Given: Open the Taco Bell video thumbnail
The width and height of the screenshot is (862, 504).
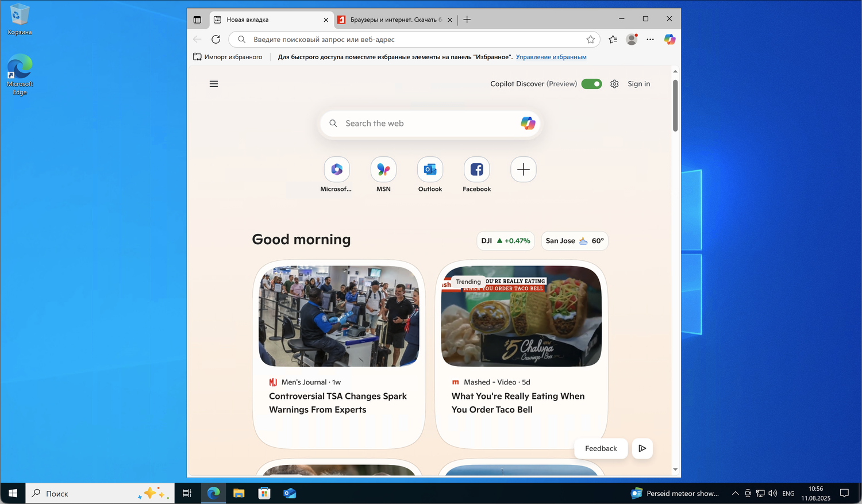Looking at the screenshot, I should [x=521, y=316].
